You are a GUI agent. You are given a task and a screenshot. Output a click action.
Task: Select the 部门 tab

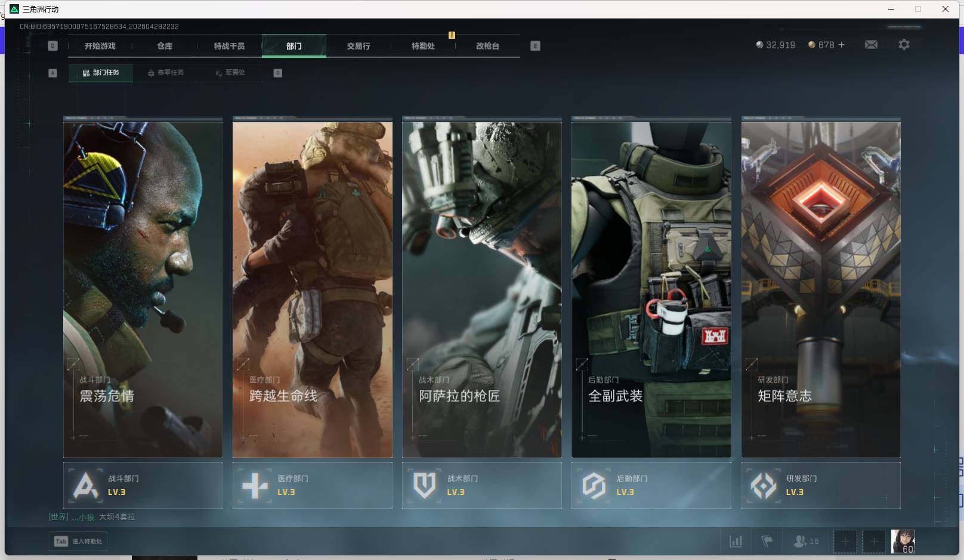[x=294, y=46]
